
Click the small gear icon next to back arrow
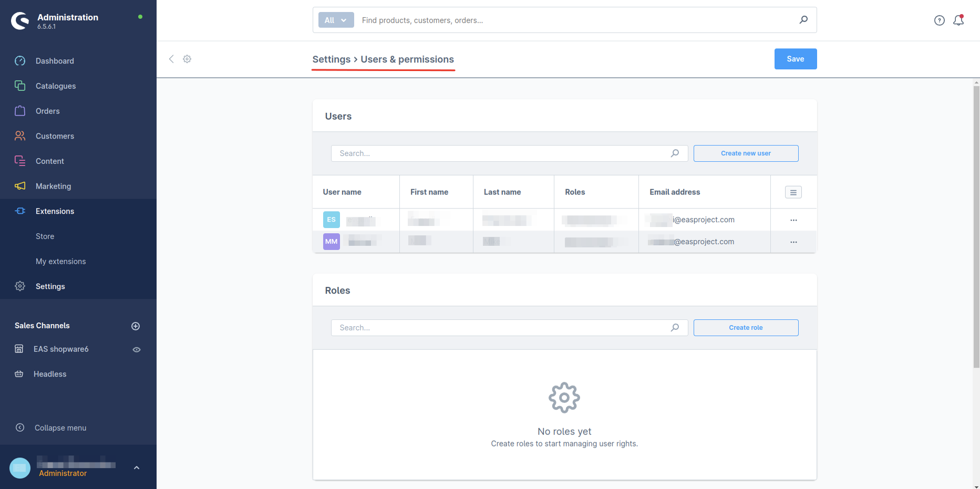pyautogui.click(x=187, y=59)
